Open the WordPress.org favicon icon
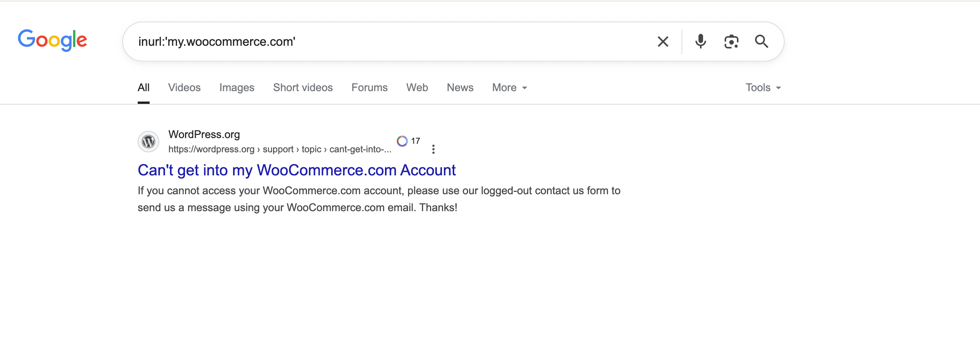This screenshot has width=980, height=360. pos(148,142)
